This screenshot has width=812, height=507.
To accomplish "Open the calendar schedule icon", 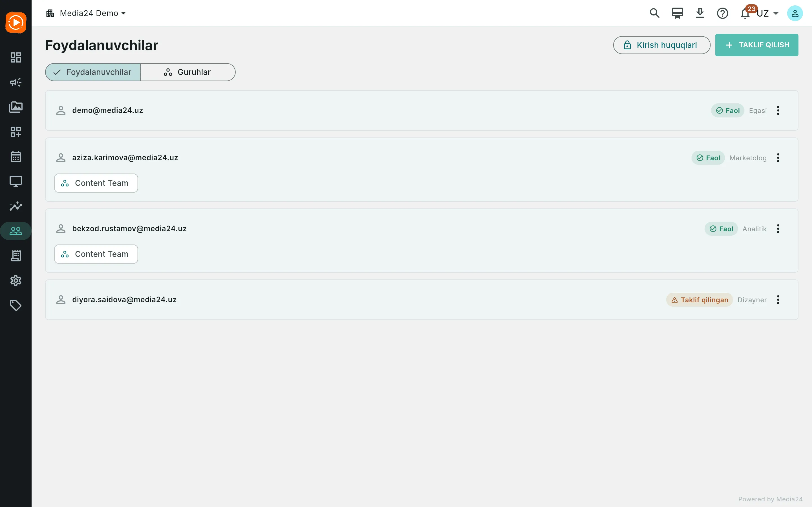I will (x=16, y=157).
